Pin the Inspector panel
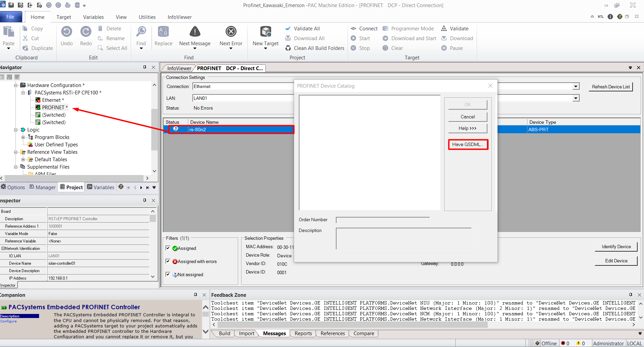The image size is (644, 347). [x=145, y=200]
